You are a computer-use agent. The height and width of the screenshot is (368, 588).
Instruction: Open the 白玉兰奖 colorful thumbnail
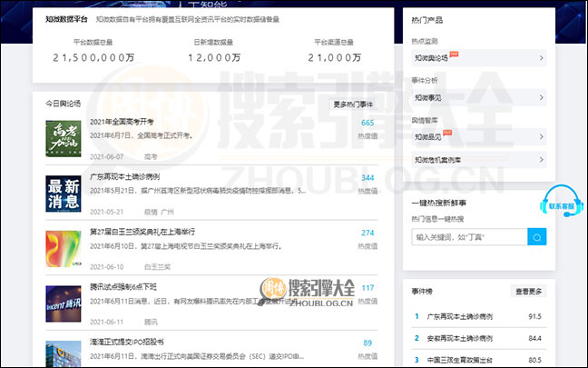(64, 249)
